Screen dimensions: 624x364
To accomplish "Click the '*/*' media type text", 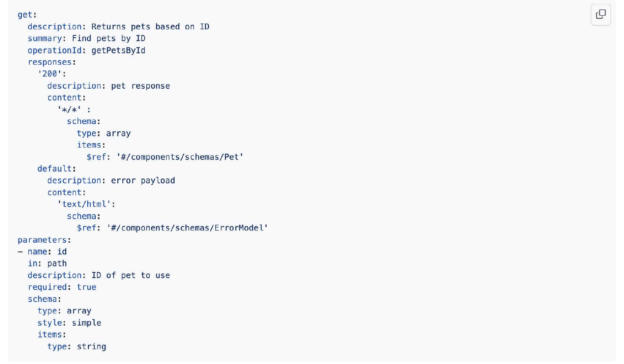I will click(x=69, y=110).
